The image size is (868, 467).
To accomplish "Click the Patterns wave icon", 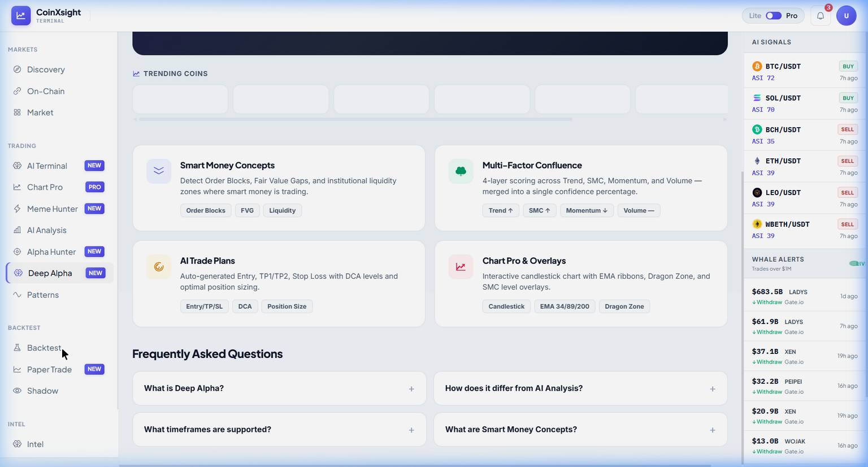I will [x=17, y=295].
